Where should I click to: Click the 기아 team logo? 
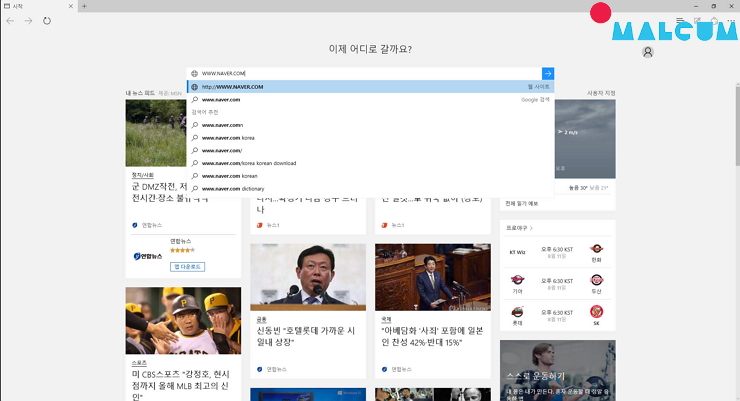click(x=517, y=280)
